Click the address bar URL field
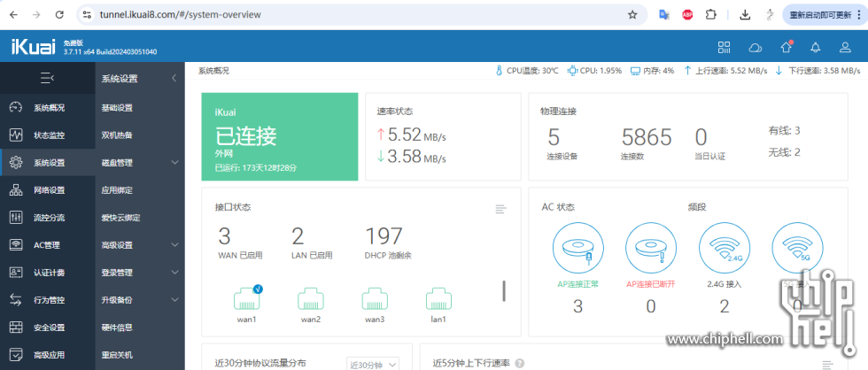This screenshot has width=868, height=370. point(362,15)
